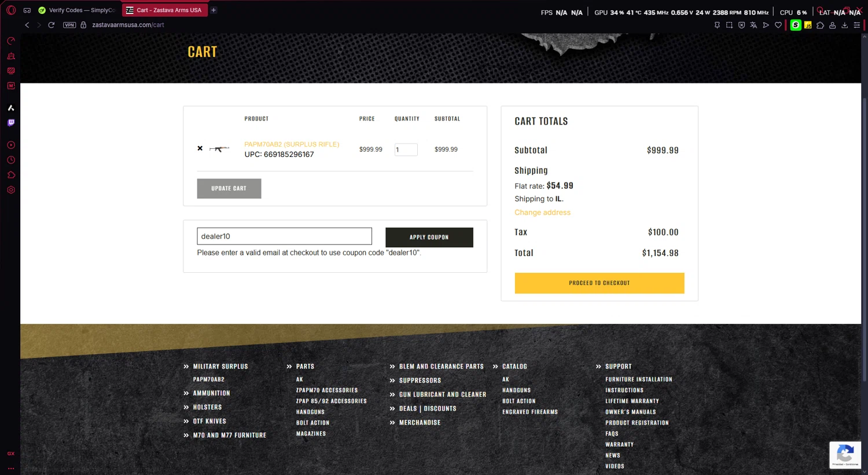
Task: Open Magazines footer link
Action: (311, 433)
